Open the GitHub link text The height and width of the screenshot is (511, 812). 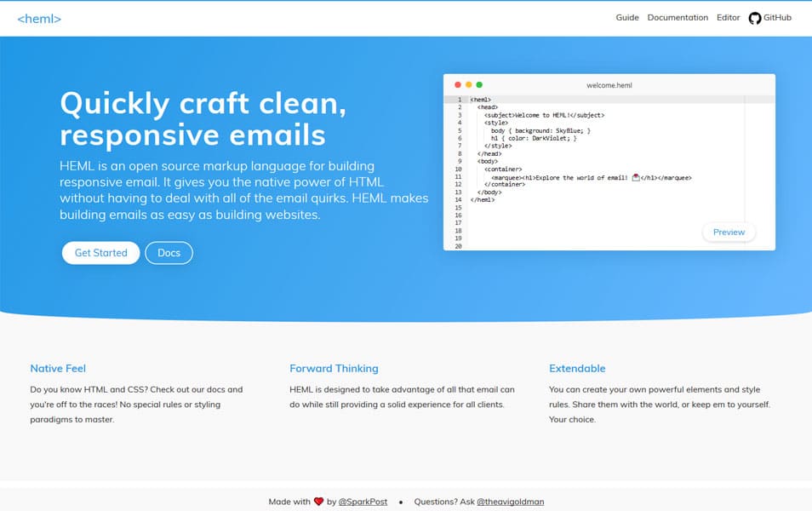coord(777,18)
